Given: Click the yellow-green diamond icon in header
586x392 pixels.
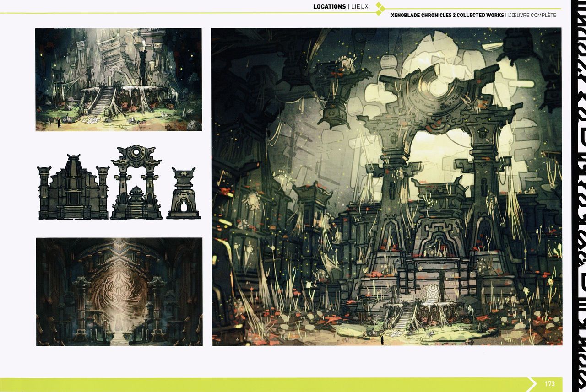Looking at the screenshot, I should click(380, 8).
